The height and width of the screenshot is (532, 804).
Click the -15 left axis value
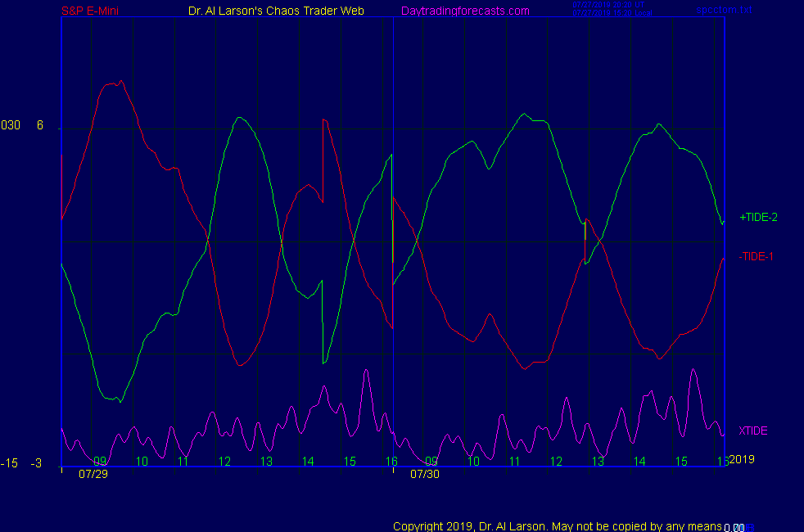click(9, 463)
